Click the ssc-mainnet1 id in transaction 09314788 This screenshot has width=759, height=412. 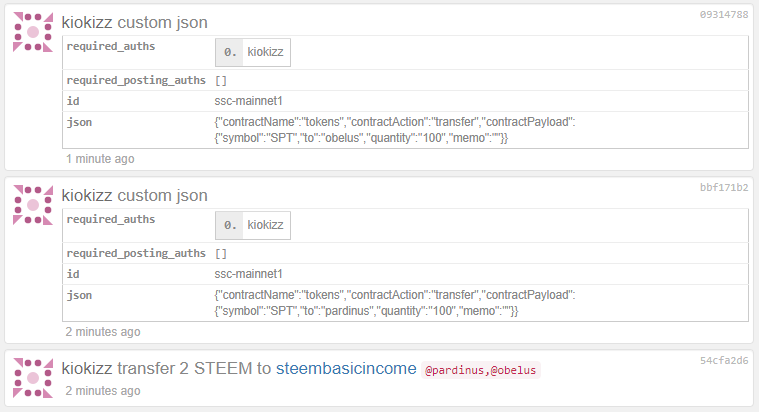point(249,101)
